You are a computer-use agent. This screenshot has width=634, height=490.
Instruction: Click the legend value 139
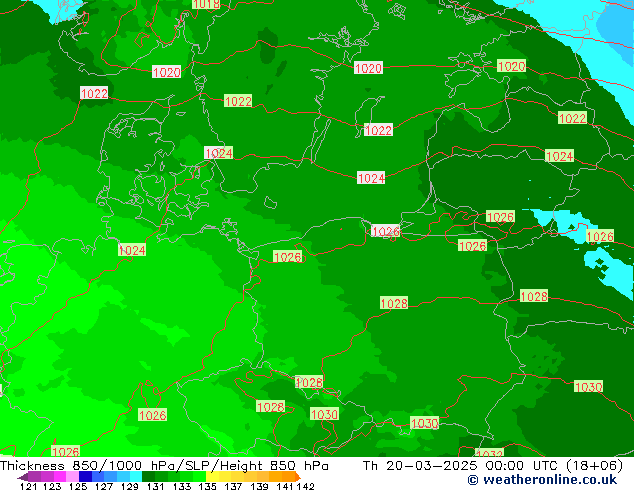coord(259,486)
